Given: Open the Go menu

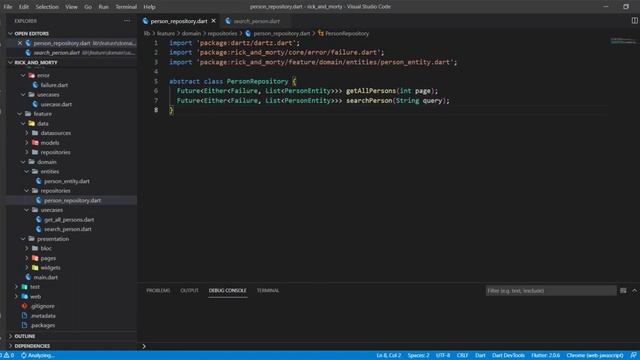Looking at the screenshot, I should pos(88,7).
